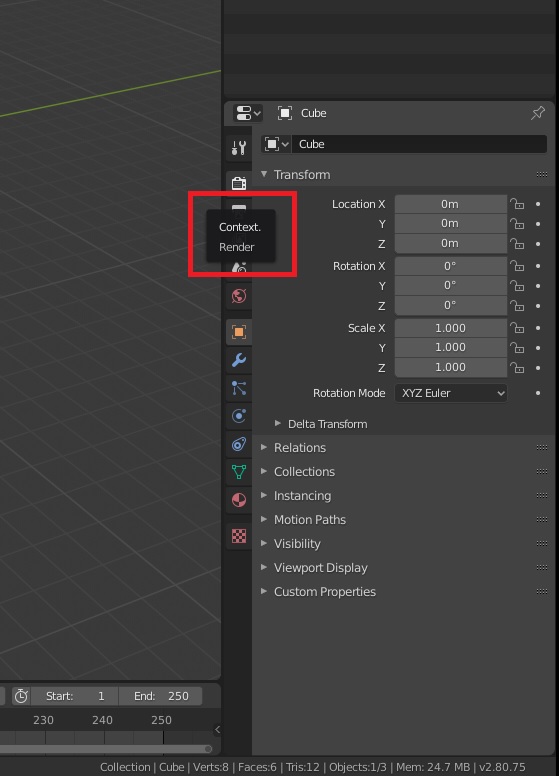The image size is (560, 776).
Task: Click the timeline region expand arrow
Action: 217,729
